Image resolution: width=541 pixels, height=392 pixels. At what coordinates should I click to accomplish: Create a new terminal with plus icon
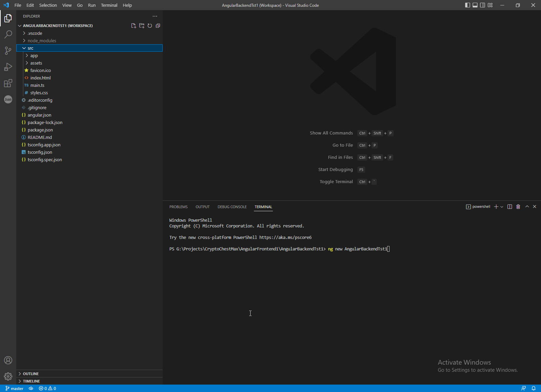[x=496, y=207]
